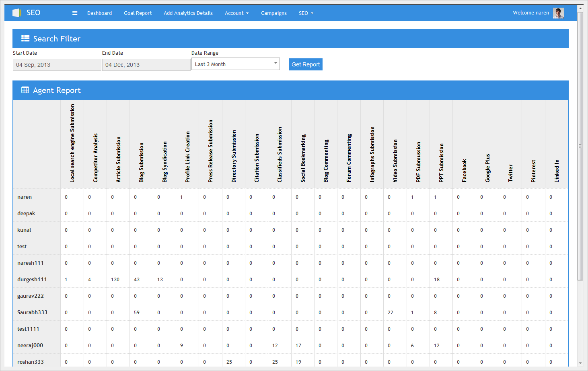Navigate to Campaigns
This screenshot has width=588, height=371.
click(x=273, y=13)
